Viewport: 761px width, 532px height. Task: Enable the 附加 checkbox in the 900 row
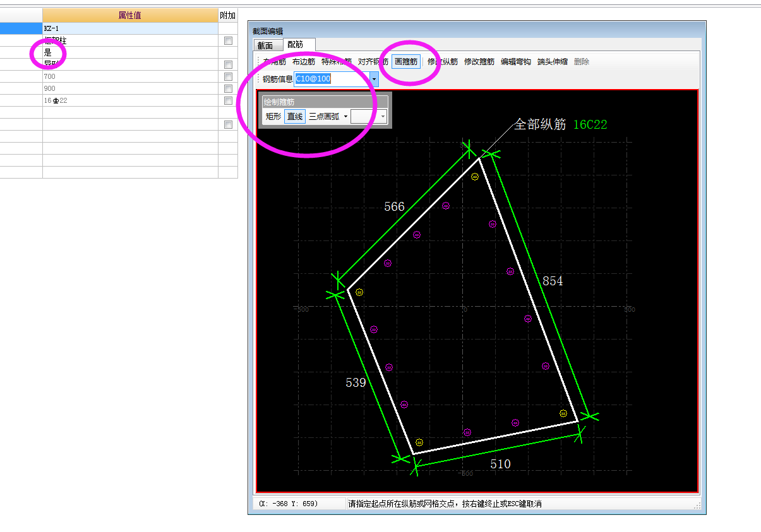pyautogui.click(x=228, y=88)
